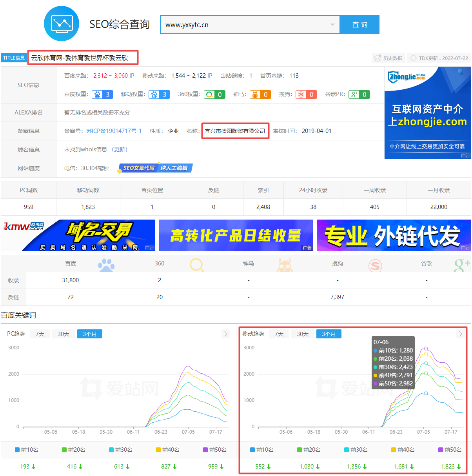This screenshot has height=476, width=472.
Task: Click mobile 前10名 count 552
Action: pyautogui.click(x=260, y=467)
